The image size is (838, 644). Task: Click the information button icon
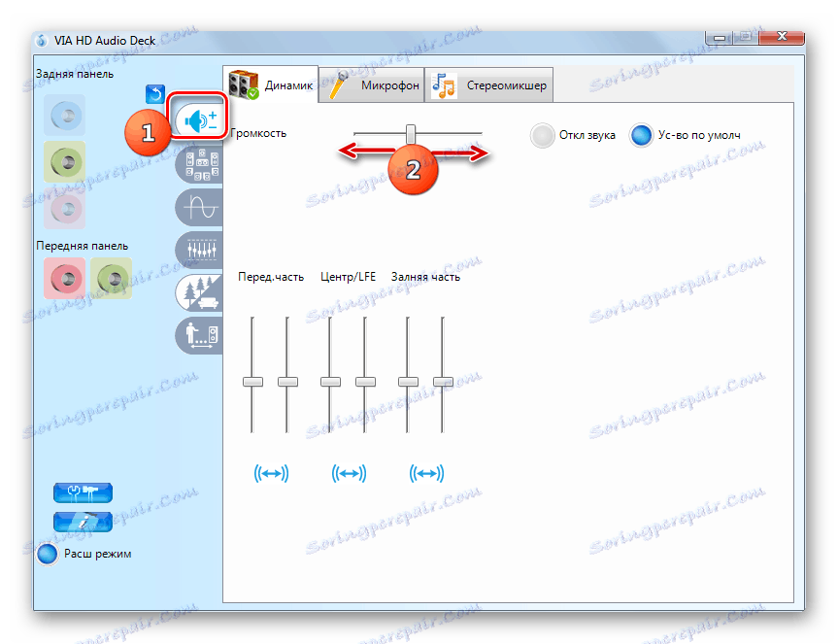[83, 522]
